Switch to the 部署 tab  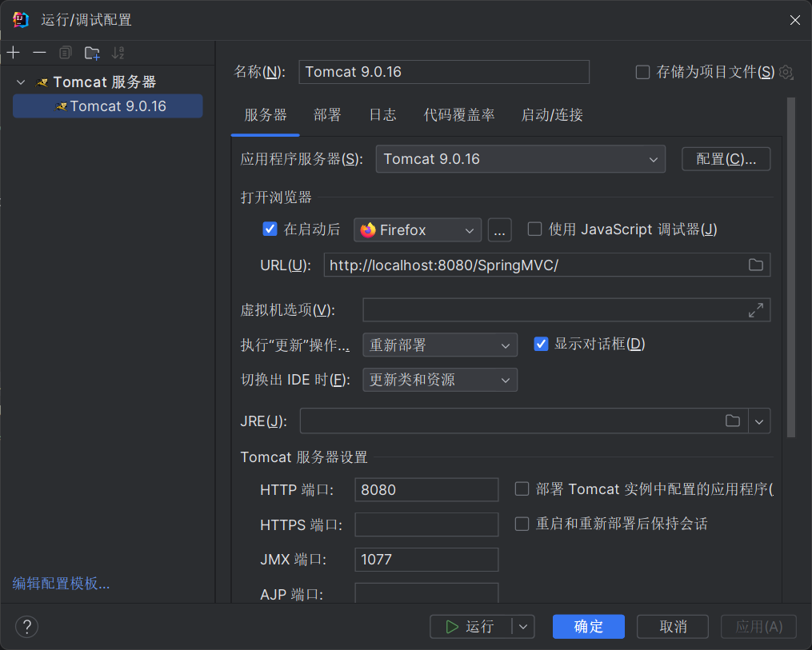[x=327, y=115]
